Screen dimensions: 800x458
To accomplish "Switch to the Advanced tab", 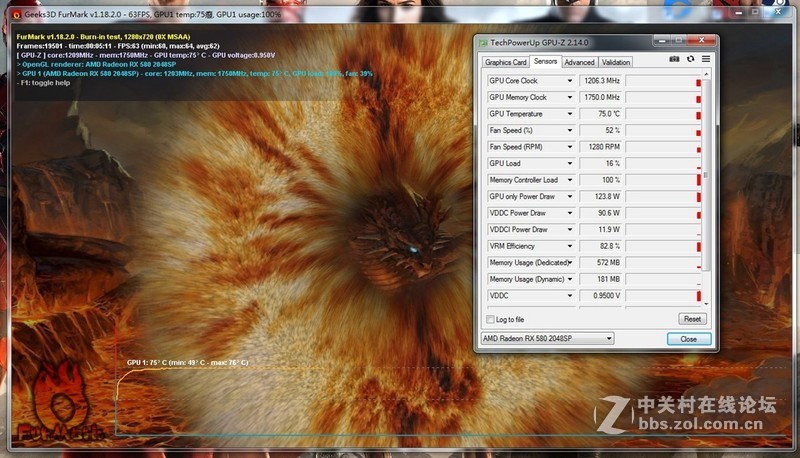I will (580, 62).
